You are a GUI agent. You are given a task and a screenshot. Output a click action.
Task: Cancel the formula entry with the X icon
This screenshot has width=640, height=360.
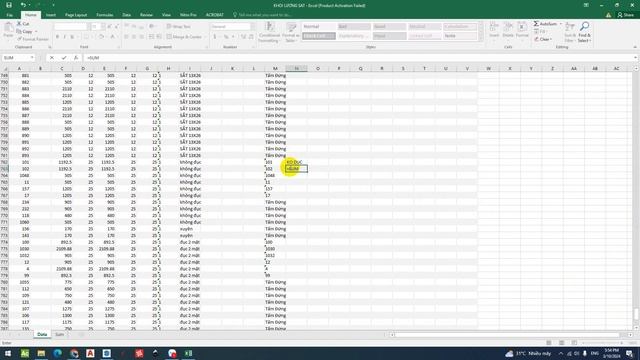(x=52, y=58)
